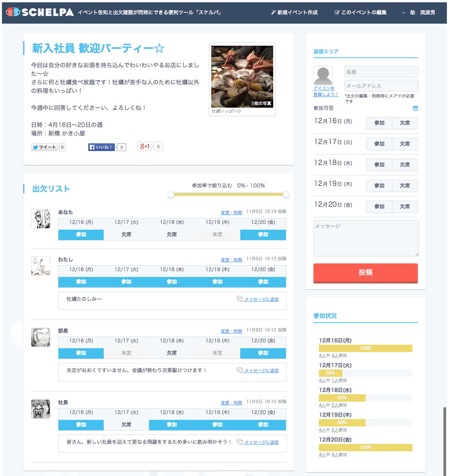450x476 pixels.
Task: Select 欠席 for 12月20日 (金)
Action: tap(405, 207)
